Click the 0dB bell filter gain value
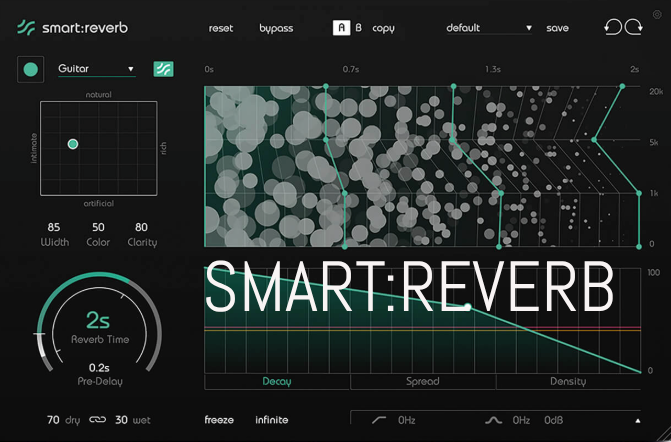This screenshot has width=671, height=442. (553, 420)
